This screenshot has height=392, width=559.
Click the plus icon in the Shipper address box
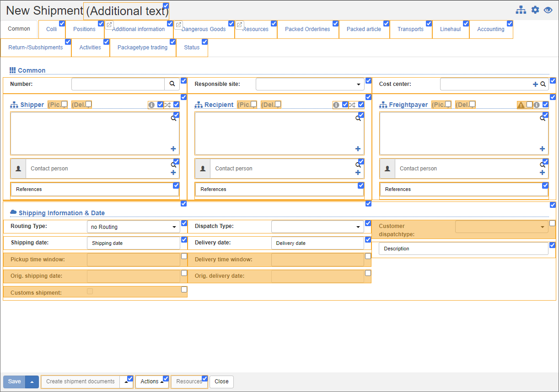tap(173, 148)
